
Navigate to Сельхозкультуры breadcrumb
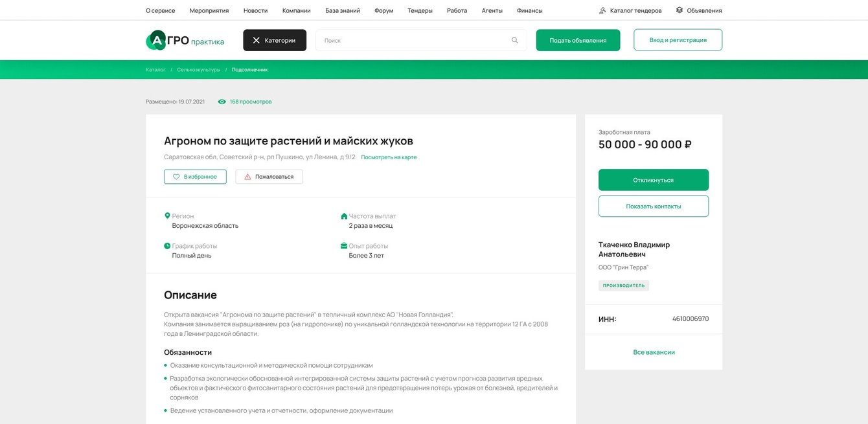[199, 69]
